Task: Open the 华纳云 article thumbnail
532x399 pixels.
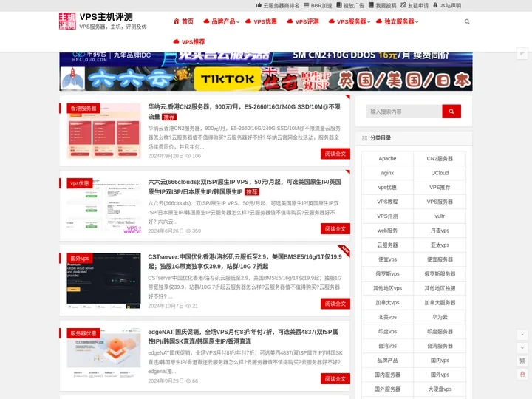Action: click(104, 131)
